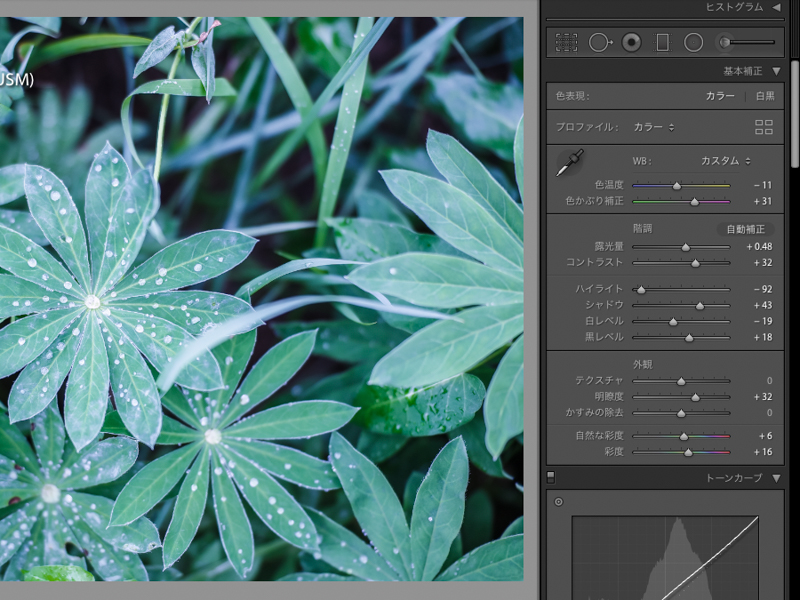This screenshot has height=600, width=800.
Task: Adjust the 色温度 slider
Action: [x=681, y=186]
